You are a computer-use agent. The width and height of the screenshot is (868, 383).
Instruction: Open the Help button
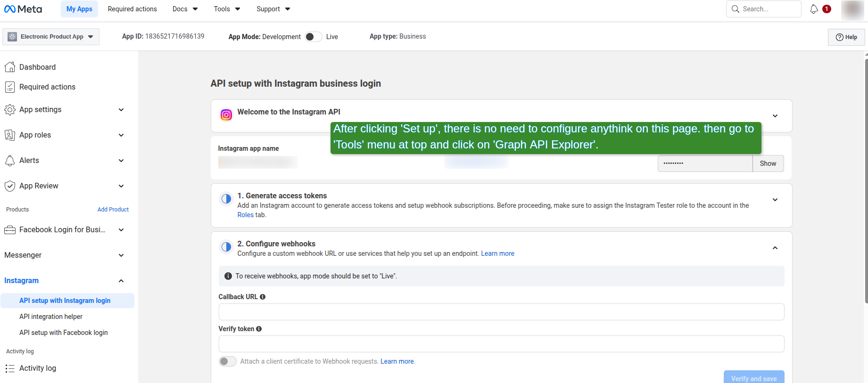[x=846, y=37]
